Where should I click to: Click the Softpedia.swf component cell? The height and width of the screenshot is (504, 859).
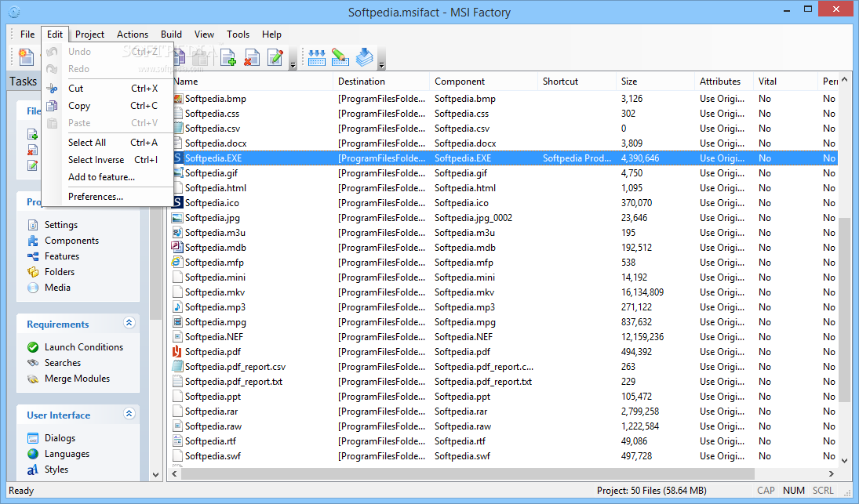[x=462, y=456]
